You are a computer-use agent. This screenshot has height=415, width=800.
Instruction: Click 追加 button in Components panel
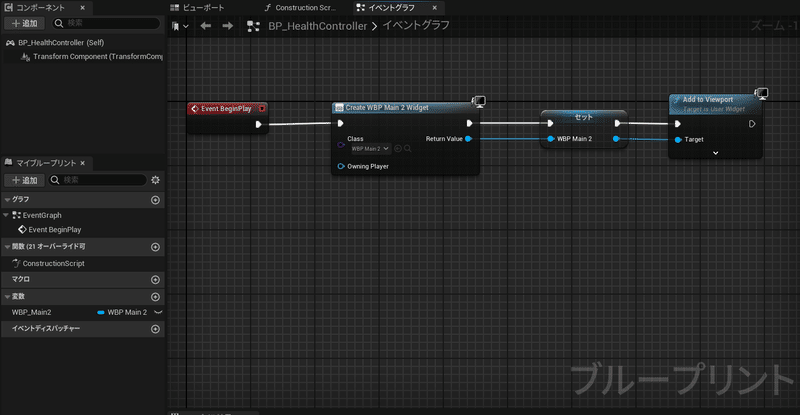pyautogui.click(x=24, y=23)
